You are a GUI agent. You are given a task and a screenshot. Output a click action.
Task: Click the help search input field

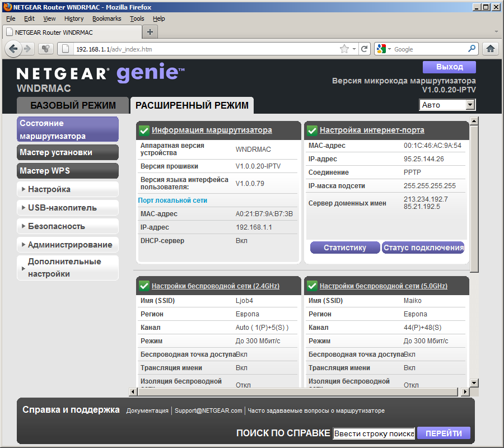[374, 433]
